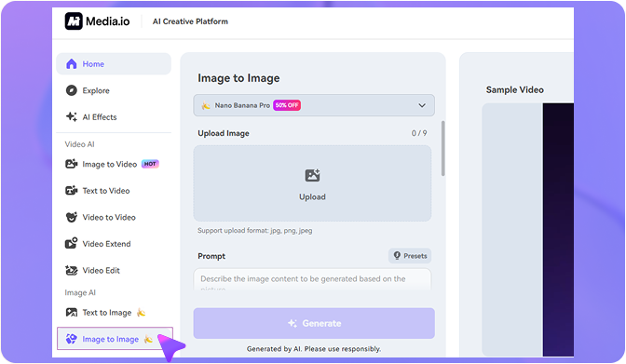Click the model dropdown chevron arrow
This screenshot has width=626, height=364.
pyautogui.click(x=422, y=105)
